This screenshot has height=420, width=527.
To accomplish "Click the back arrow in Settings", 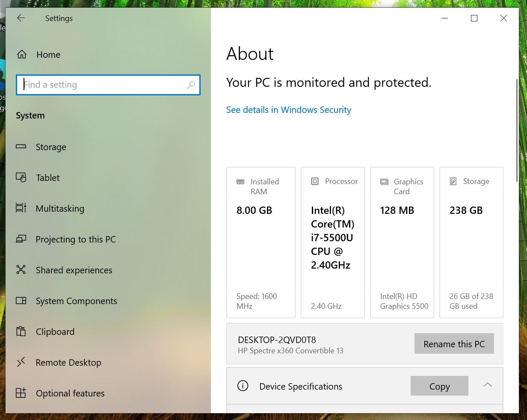I will 21,18.
